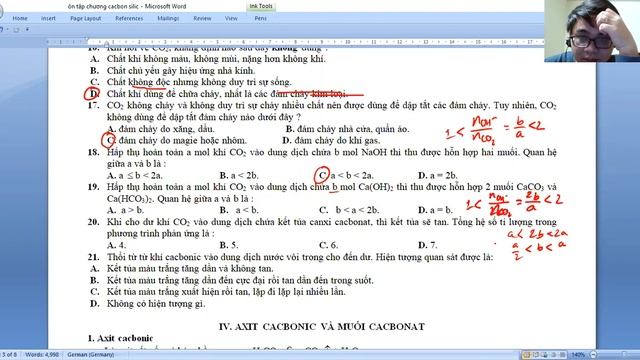Change language via 'German (Germany)' status item

pos(91,355)
